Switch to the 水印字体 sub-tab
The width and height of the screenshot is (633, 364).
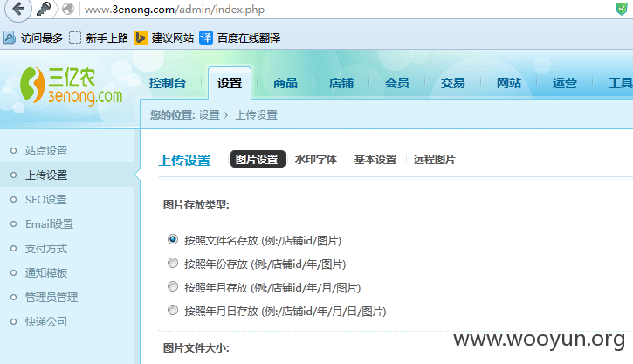coord(316,160)
